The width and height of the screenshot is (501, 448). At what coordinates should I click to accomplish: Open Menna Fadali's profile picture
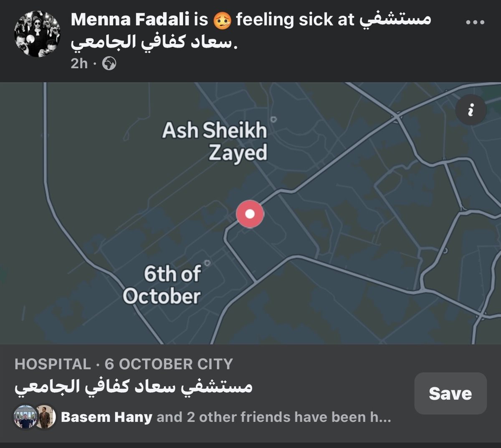(x=37, y=34)
